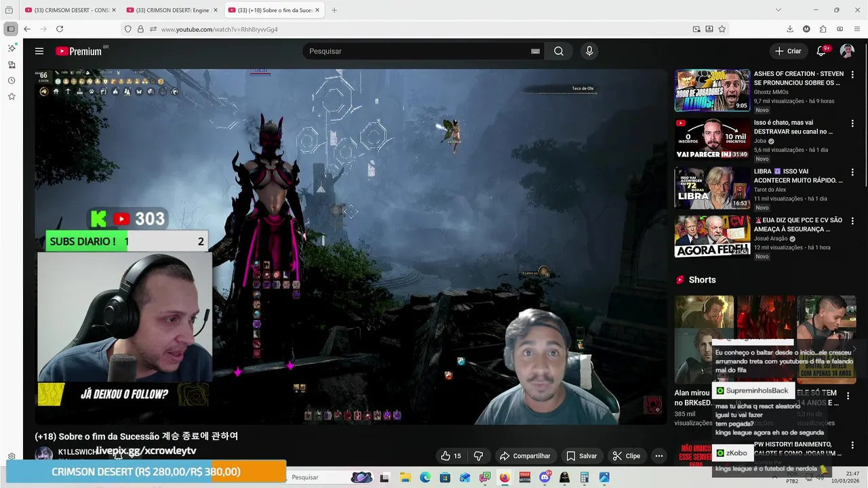Open Calculator from the taskbar

coord(584,478)
